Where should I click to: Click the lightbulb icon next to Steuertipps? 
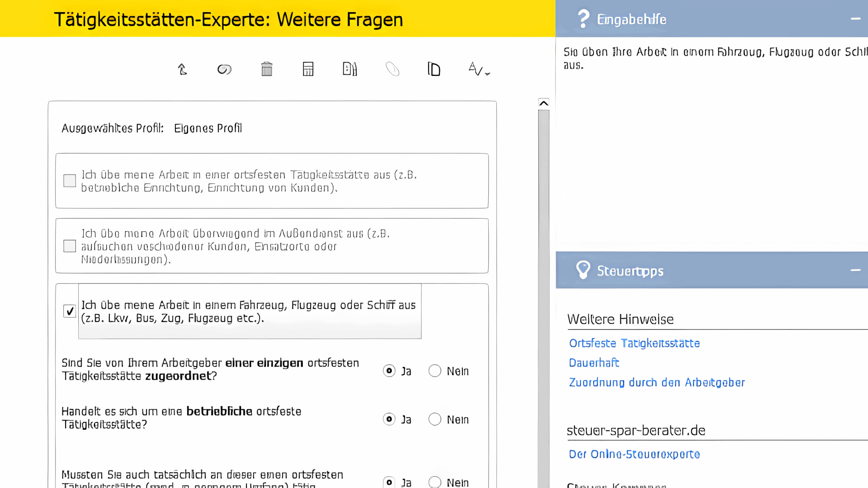[x=583, y=270]
